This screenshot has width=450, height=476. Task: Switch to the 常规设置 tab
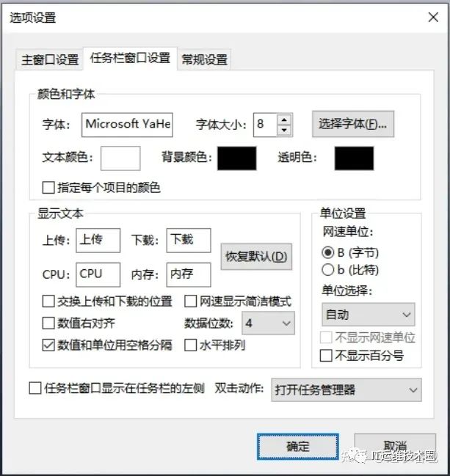[204, 59]
